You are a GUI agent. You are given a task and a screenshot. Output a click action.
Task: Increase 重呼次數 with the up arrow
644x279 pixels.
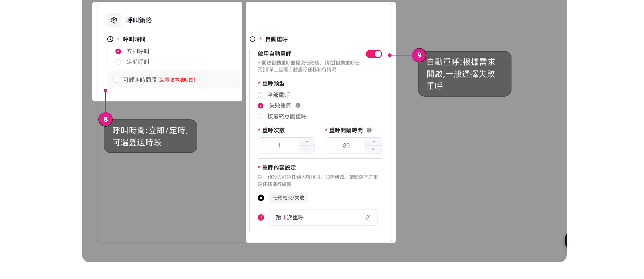pos(307,142)
